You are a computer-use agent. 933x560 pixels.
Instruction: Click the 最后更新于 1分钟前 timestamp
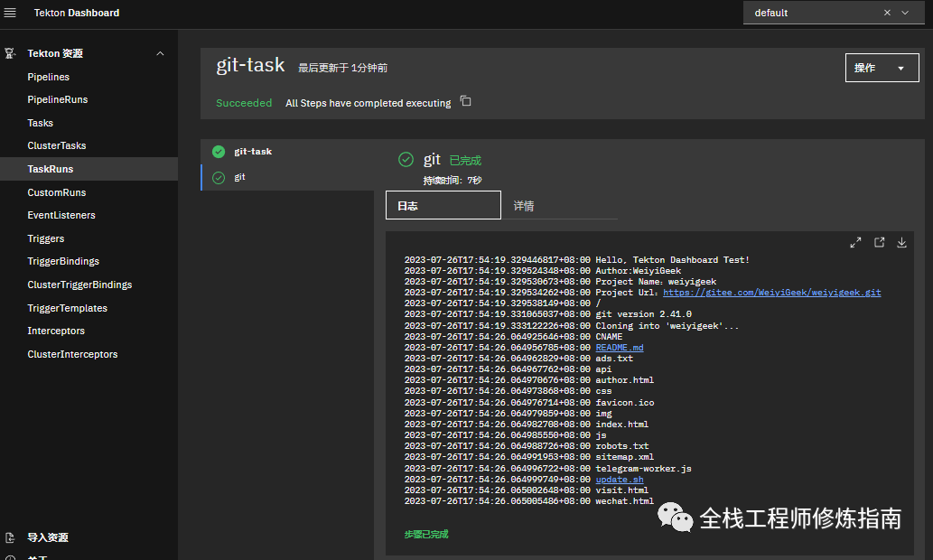point(342,68)
